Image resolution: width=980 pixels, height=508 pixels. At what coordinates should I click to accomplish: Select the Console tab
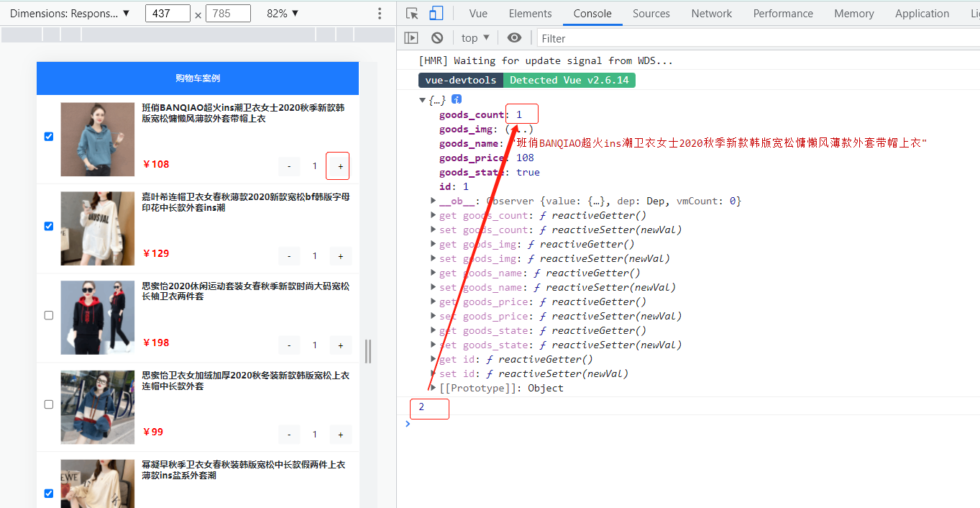(592, 14)
